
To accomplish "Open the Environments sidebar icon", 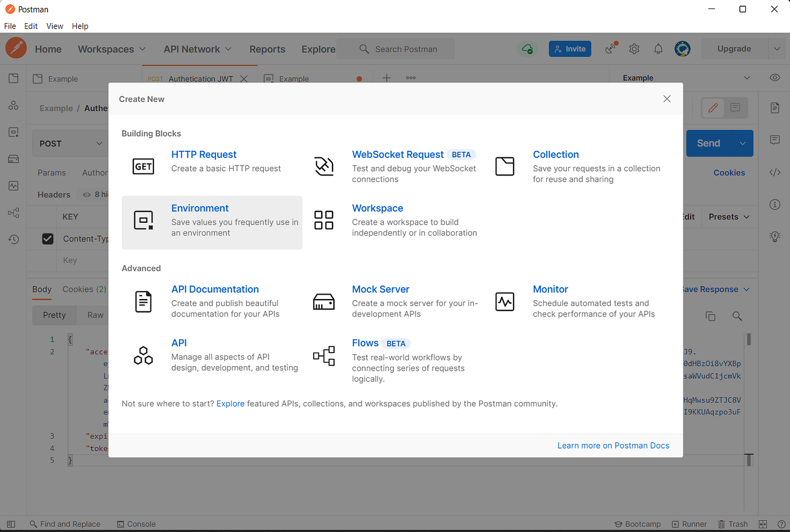I will point(14,132).
